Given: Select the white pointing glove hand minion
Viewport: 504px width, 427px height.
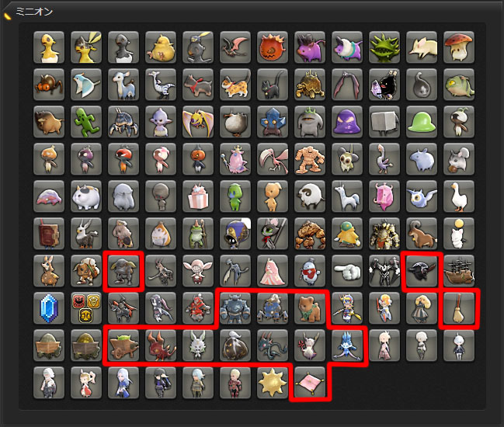Looking at the screenshot, I should pos(347,271).
